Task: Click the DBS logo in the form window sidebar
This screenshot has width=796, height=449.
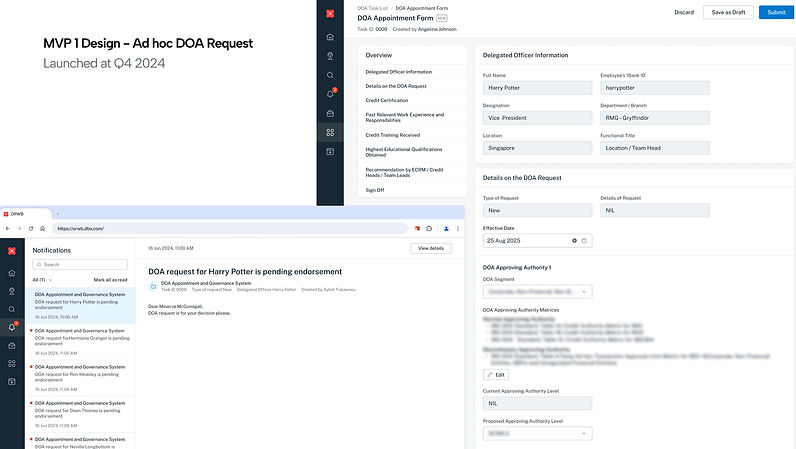Action: (x=330, y=14)
